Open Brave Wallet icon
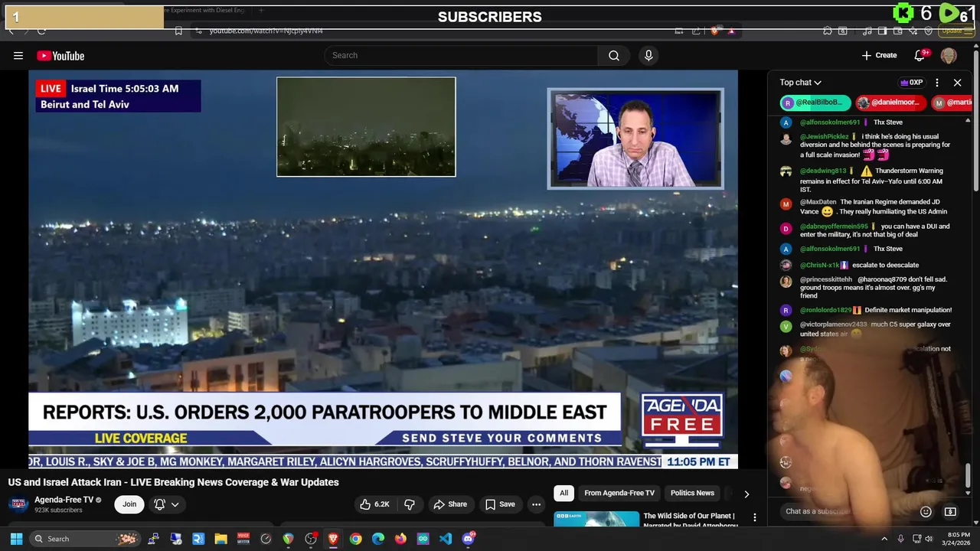This screenshot has width=980, height=551. pos(897,31)
